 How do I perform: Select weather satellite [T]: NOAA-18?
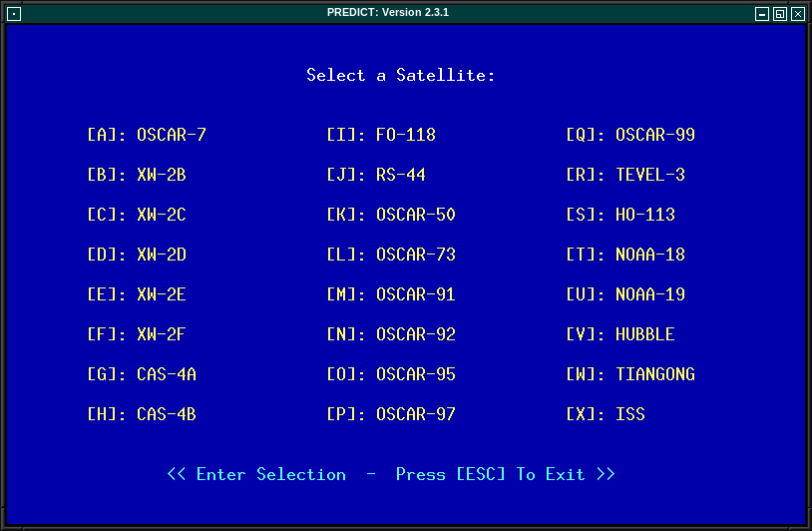point(625,255)
